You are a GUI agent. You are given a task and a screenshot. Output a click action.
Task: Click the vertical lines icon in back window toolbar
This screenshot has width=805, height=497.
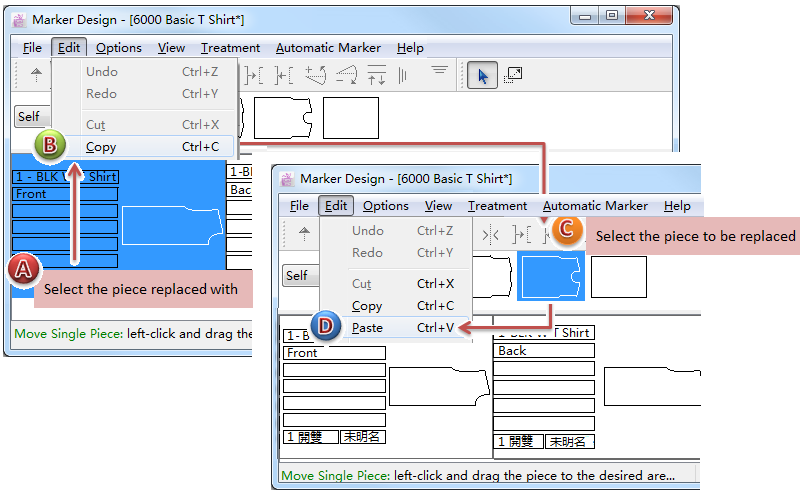coord(402,75)
